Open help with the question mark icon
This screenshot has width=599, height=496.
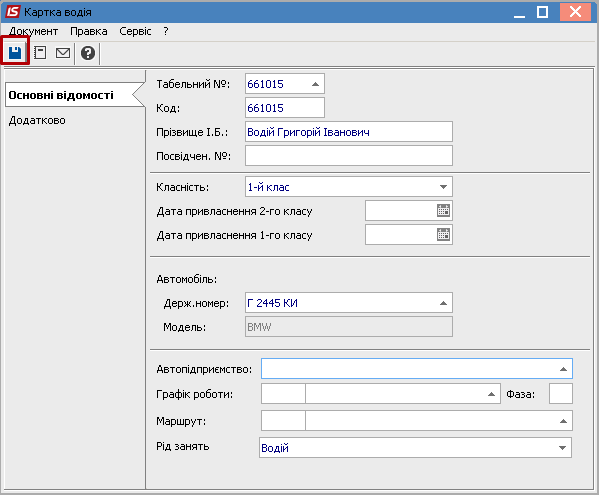tap(88, 53)
